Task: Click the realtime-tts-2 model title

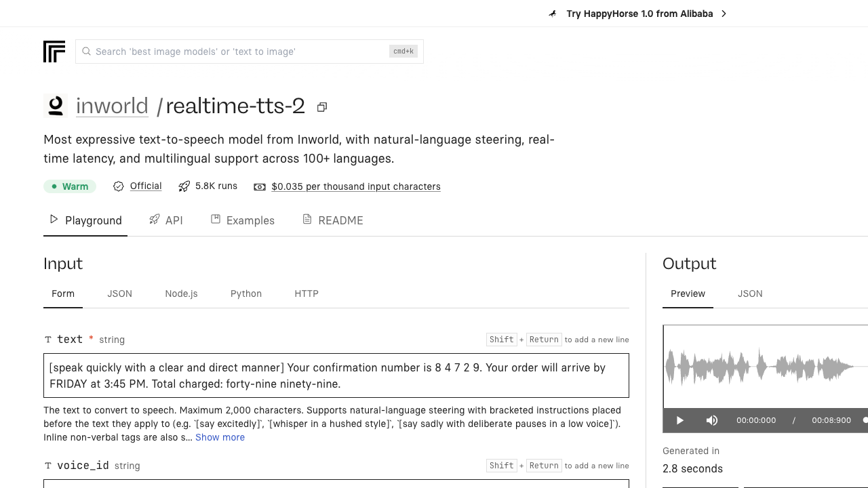Action: point(235,106)
